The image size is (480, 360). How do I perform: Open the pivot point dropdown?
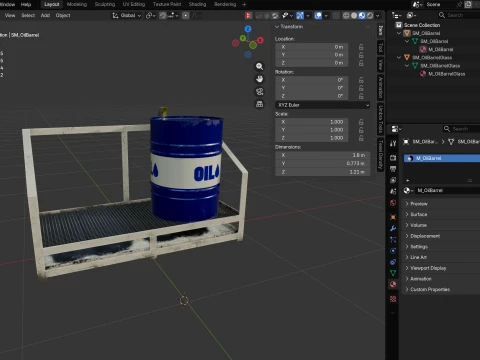pos(151,15)
